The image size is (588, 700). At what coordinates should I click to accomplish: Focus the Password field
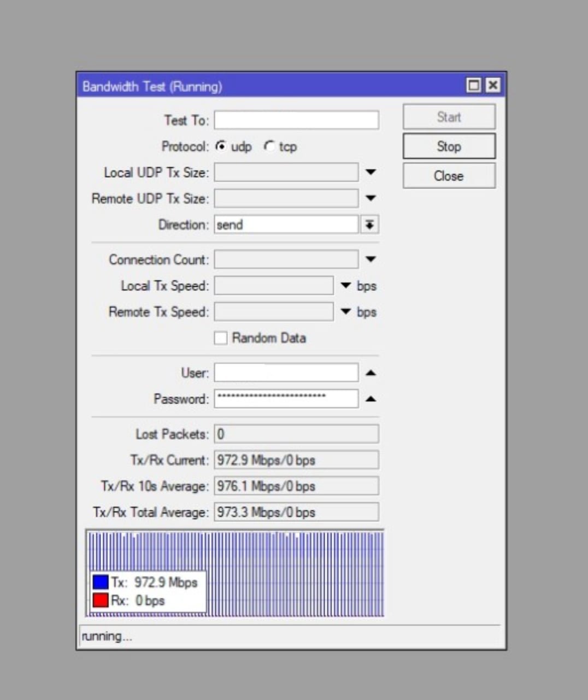(x=286, y=399)
